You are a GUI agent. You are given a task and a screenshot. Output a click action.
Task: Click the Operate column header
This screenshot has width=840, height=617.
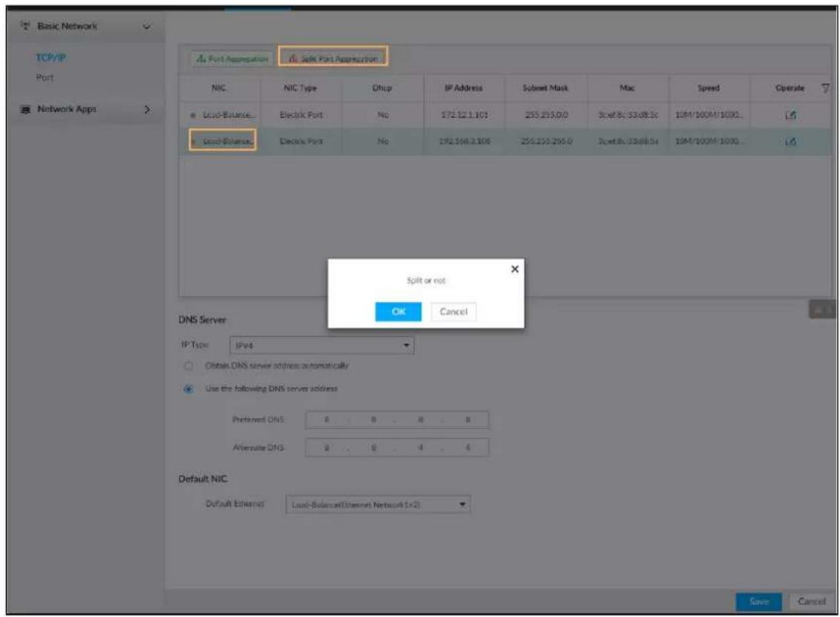click(790, 88)
